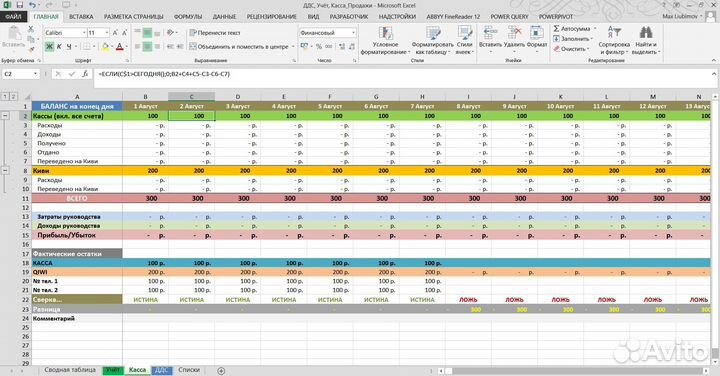Decrease font size with the small A icon

tap(124, 33)
